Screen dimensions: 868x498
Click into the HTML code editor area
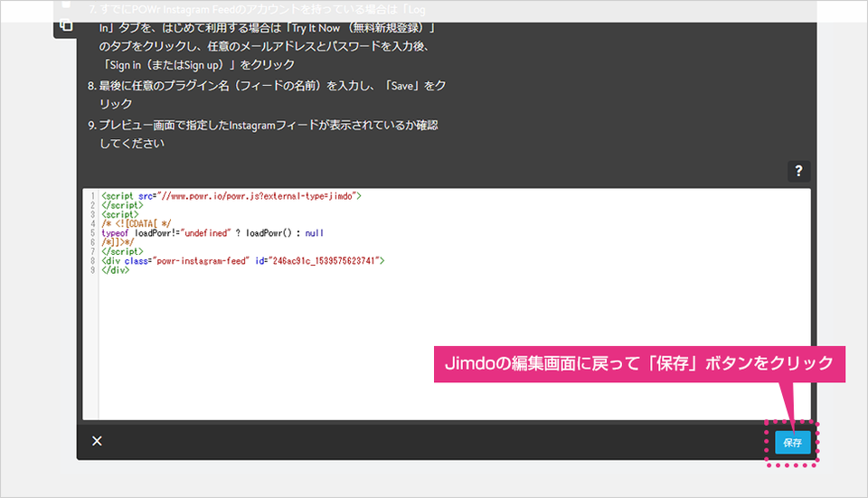[447, 305]
